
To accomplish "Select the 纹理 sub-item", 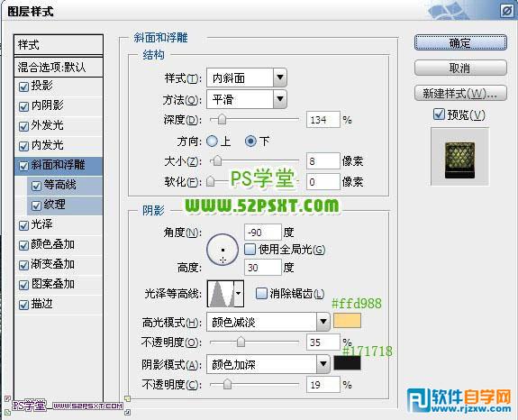I will coord(65,205).
